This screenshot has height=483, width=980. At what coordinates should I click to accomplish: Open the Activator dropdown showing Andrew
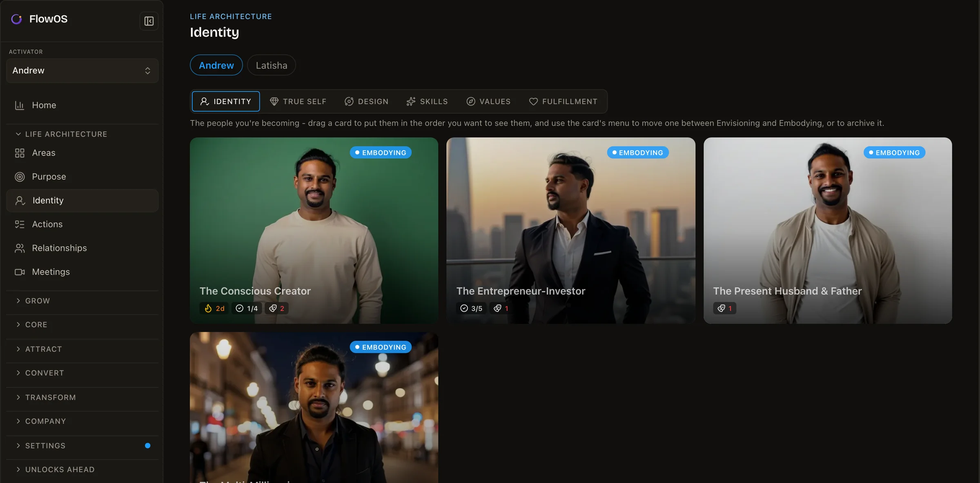click(x=82, y=71)
